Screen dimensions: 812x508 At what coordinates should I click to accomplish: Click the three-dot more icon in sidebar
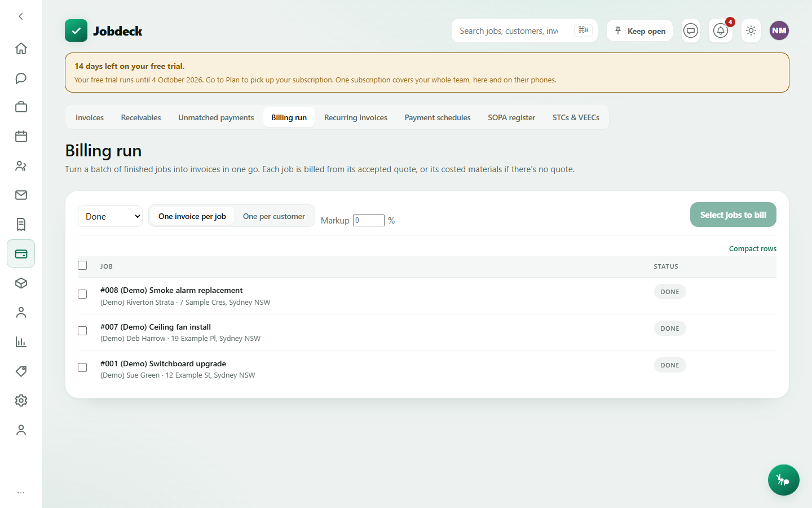pos(21,493)
